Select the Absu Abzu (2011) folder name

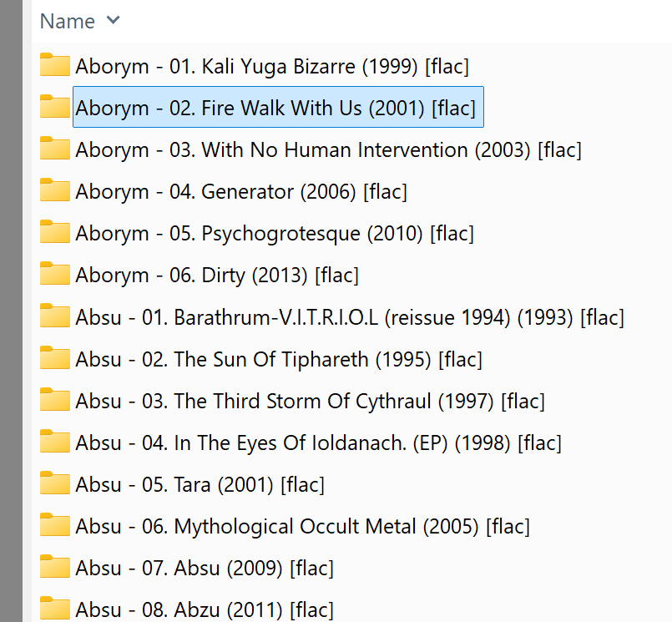pyautogui.click(x=205, y=609)
